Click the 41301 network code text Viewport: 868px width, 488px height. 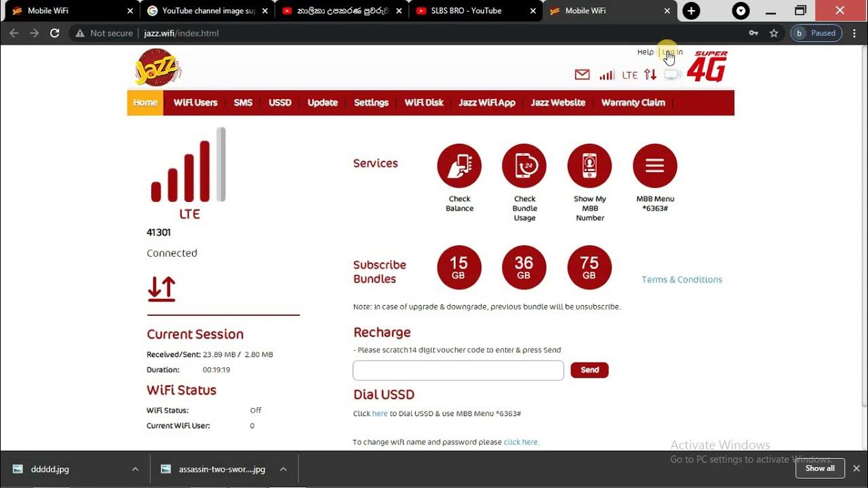coord(159,232)
